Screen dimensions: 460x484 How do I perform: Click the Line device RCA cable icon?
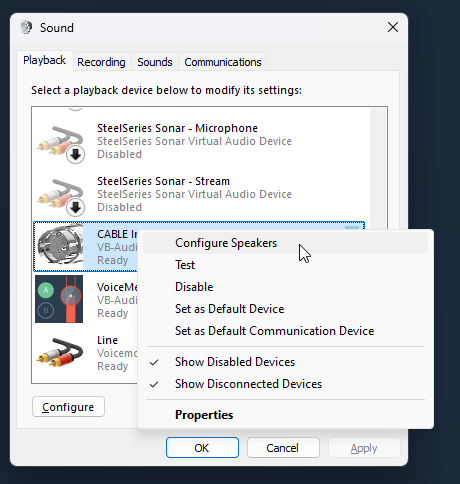coord(60,353)
